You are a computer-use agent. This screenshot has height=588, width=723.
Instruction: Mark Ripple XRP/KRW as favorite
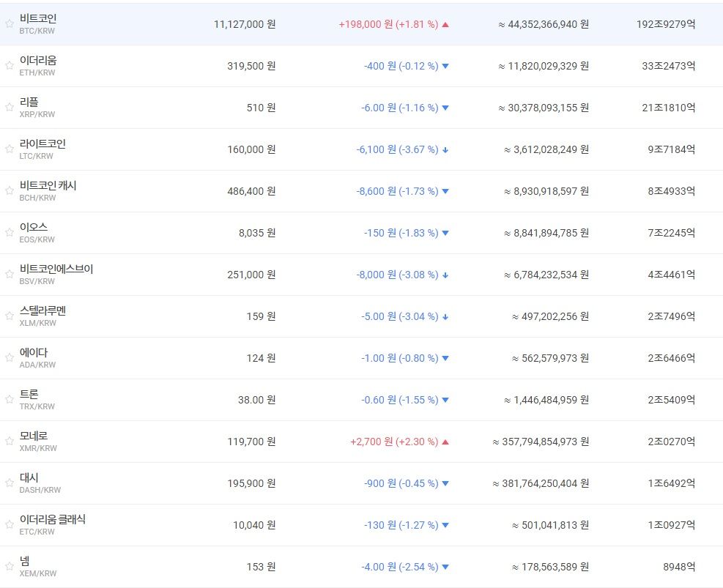point(9,107)
